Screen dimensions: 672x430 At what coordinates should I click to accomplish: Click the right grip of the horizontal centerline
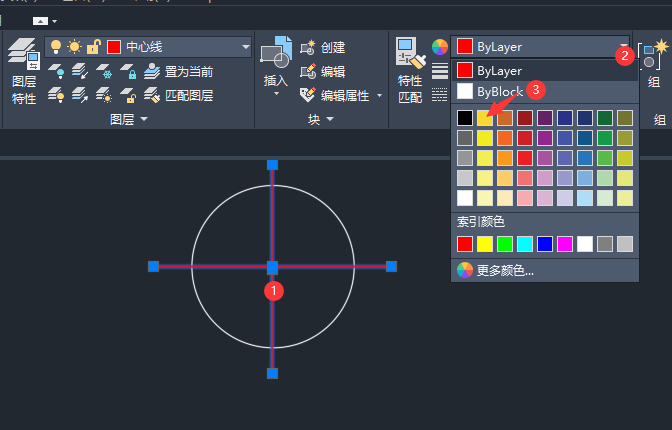(391, 267)
